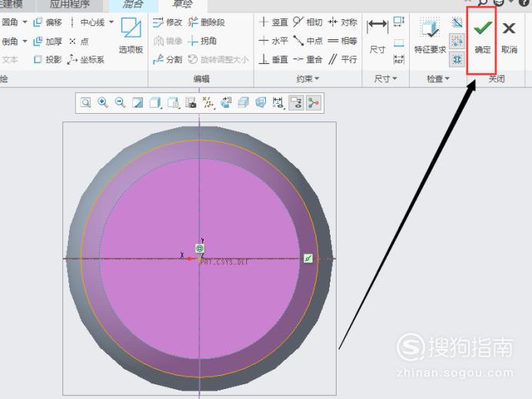Open the view manager camera icon

(191, 102)
